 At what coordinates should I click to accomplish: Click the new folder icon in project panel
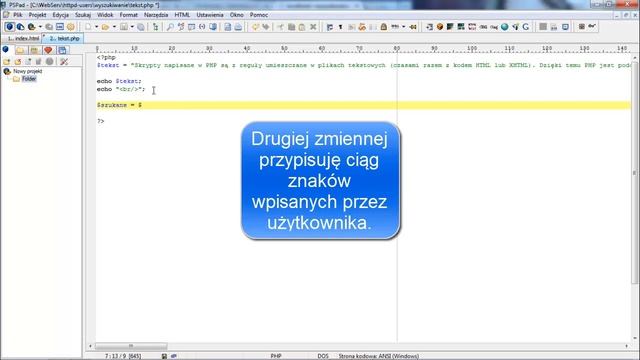(x=7, y=62)
